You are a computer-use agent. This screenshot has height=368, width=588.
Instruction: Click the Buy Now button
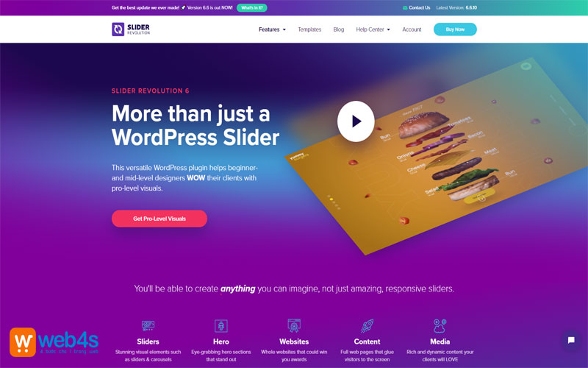point(455,29)
